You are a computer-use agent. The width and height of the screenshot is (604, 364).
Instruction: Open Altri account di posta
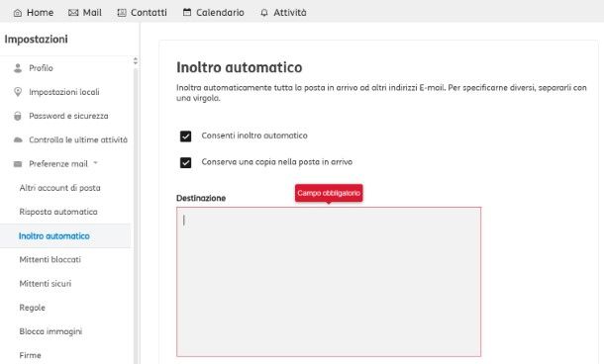[x=59, y=188]
